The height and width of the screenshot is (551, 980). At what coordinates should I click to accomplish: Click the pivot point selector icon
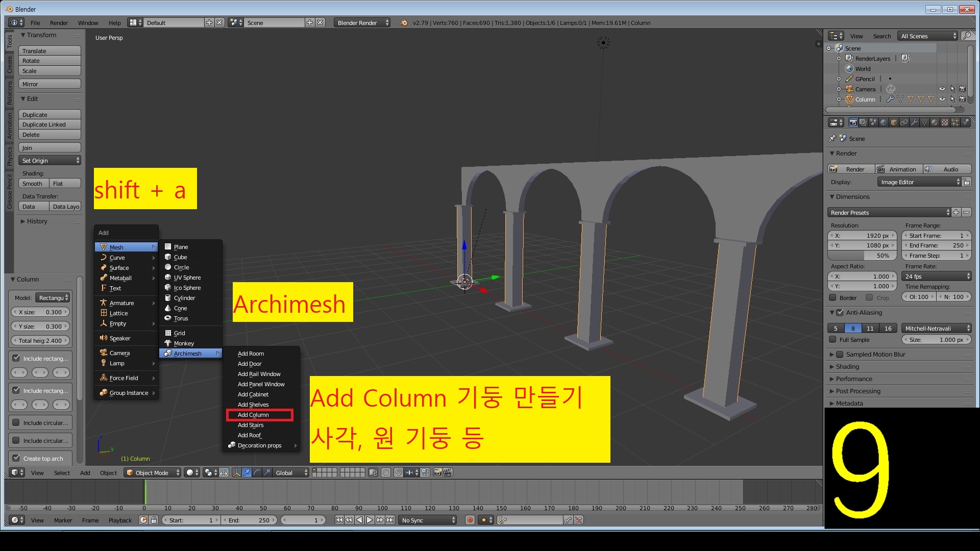pos(210,473)
